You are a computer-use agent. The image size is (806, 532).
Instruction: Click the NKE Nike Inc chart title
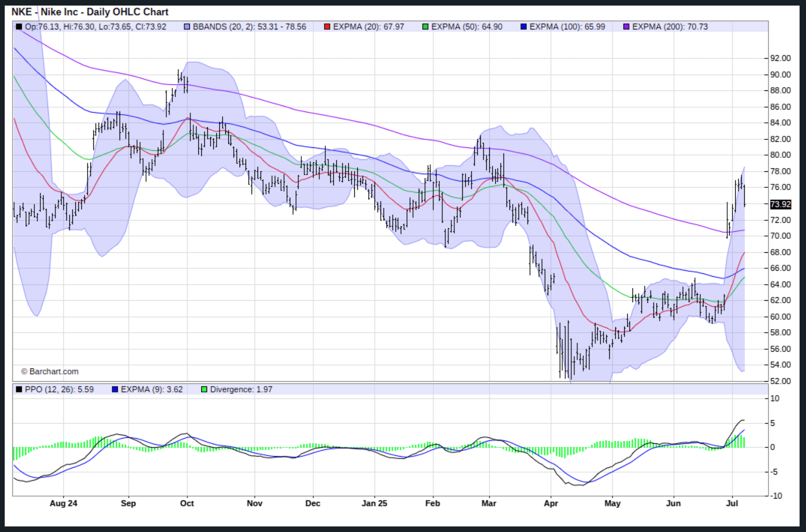[x=90, y=12]
